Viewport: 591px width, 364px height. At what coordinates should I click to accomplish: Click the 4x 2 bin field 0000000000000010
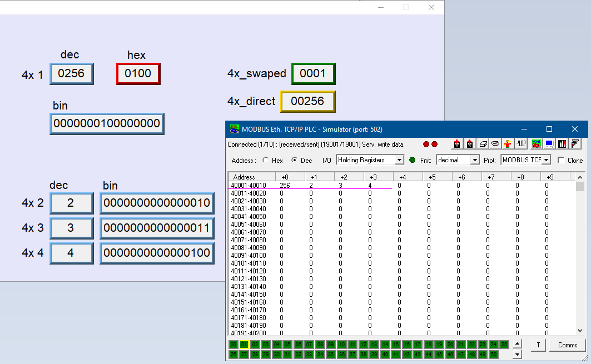[157, 203]
